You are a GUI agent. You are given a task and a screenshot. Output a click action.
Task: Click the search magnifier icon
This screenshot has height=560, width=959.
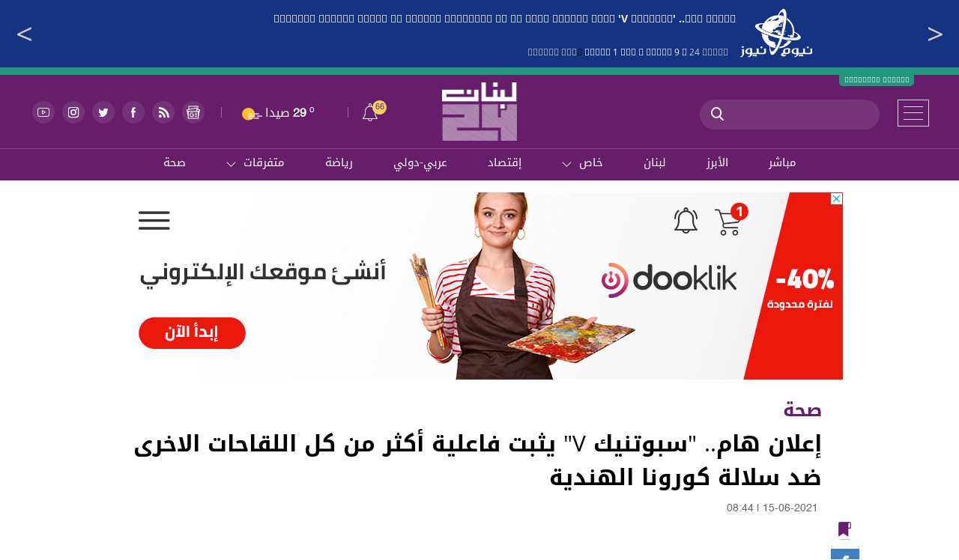tap(717, 114)
